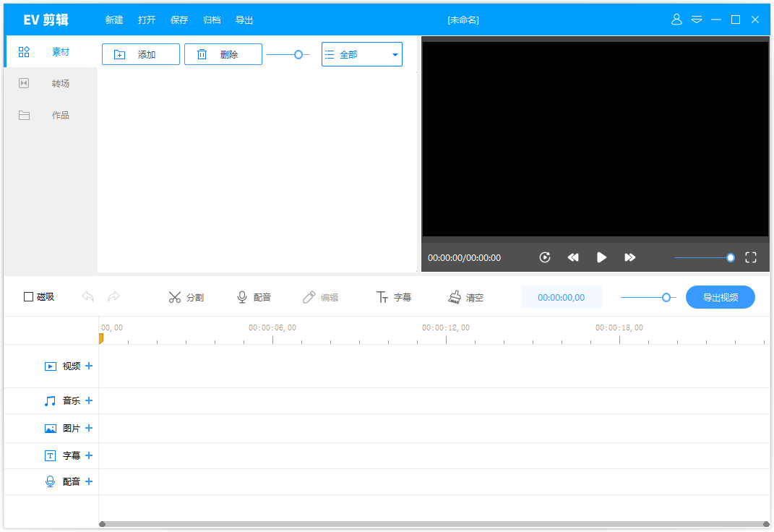Clear the timeline with the 清空 broom tool
Viewport: 774px width, 532px height.
465,297
